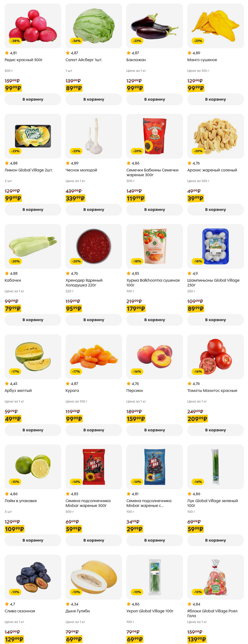
Task: Open the Курага product photo
Action: point(94,356)
